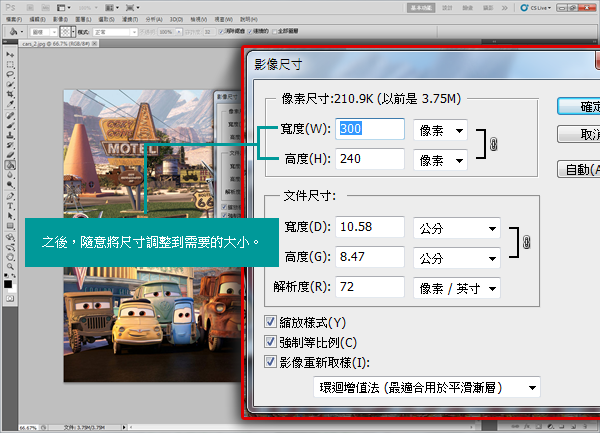Screen dimensions: 600x433
Task: Select the Rectangle shape tool
Action: tap(10, 226)
